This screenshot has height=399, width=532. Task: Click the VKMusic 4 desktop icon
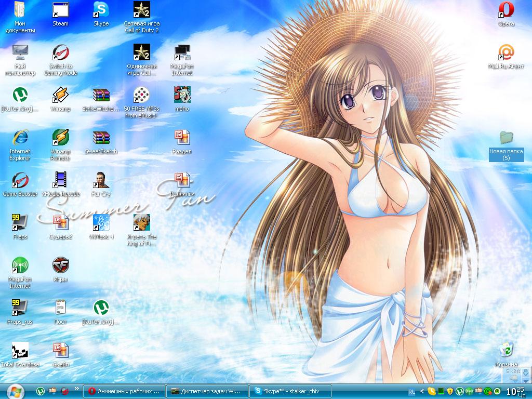(x=101, y=223)
